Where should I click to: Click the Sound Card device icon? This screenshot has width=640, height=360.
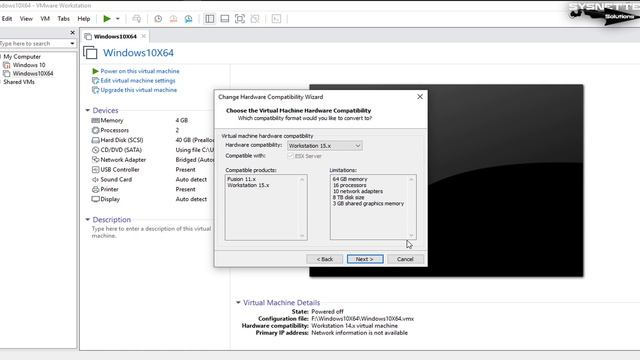click(96, 180)
